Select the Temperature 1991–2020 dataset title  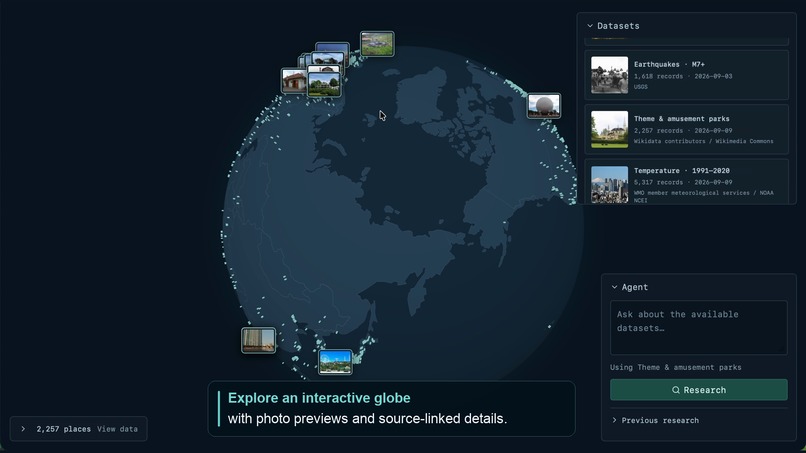[681, 170]
